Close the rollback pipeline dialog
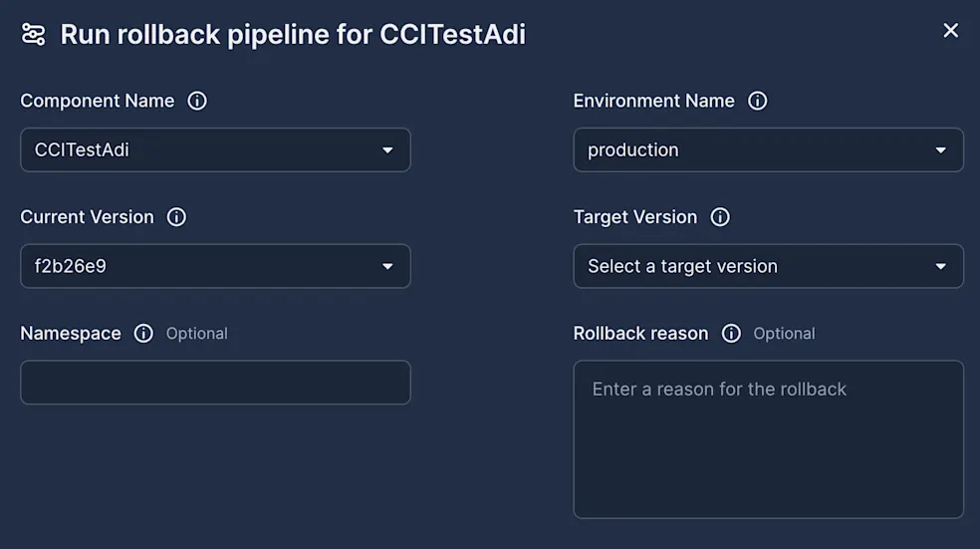 coord(950,31)
